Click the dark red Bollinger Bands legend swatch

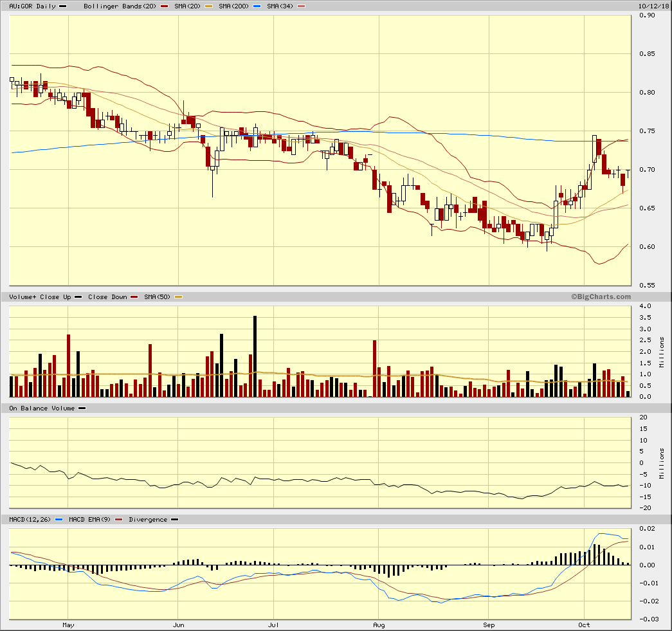(x=164, y=6)
